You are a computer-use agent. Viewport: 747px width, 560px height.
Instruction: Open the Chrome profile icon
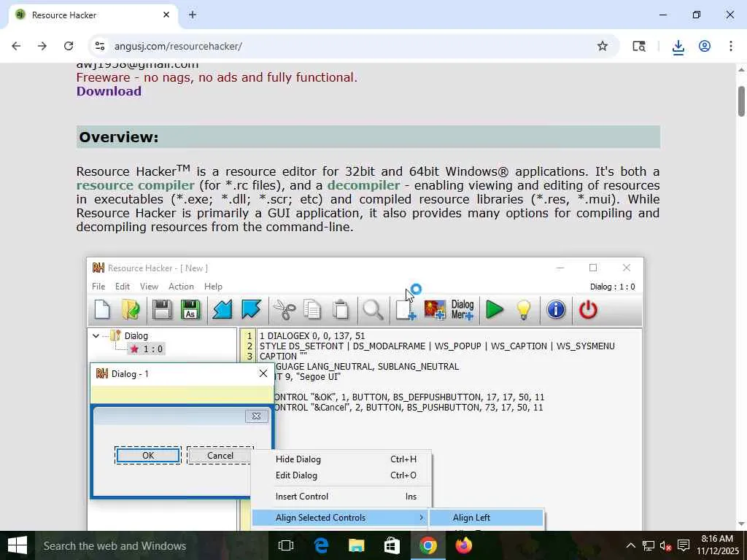point(705,46)
